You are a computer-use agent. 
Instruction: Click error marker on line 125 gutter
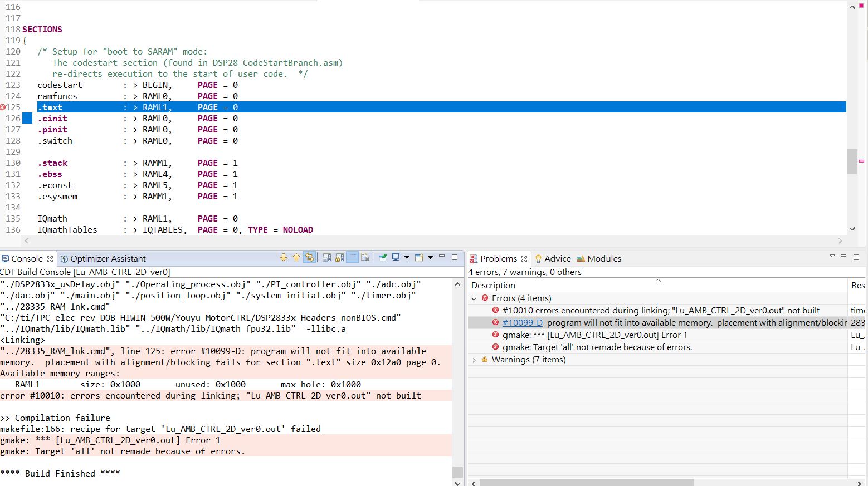click(x=3, y=107)
